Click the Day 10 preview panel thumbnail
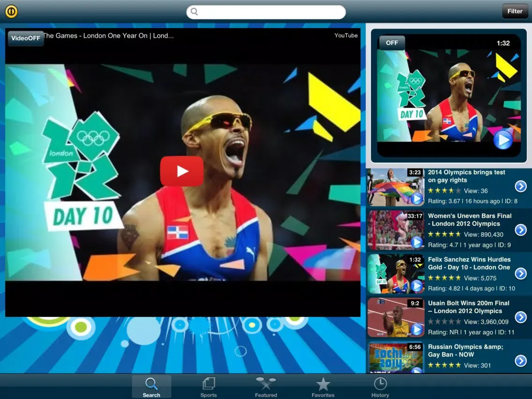 point(449,96)
